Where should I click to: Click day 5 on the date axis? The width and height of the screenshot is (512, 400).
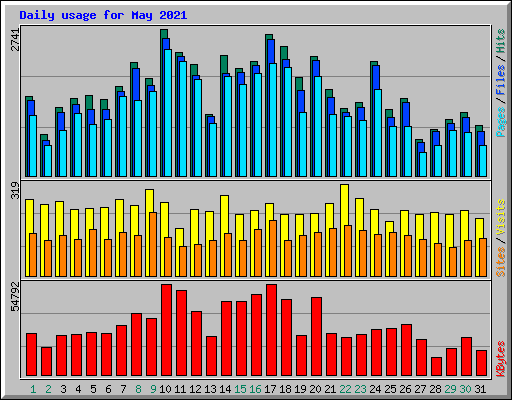pyautogui.click(x=93, y=389)
